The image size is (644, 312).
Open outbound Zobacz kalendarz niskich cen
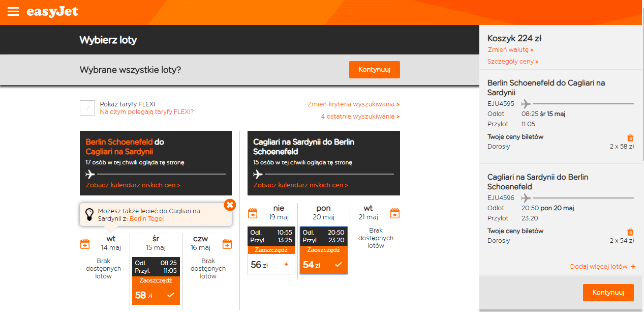click(x=133, y=185)
